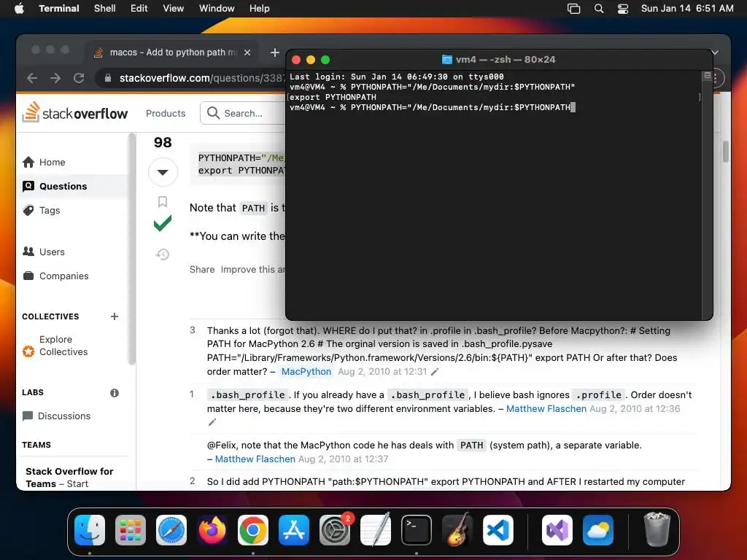Click the Chrome tab list chevron
This screenshot has width=747, height=560.
[715, 52]
